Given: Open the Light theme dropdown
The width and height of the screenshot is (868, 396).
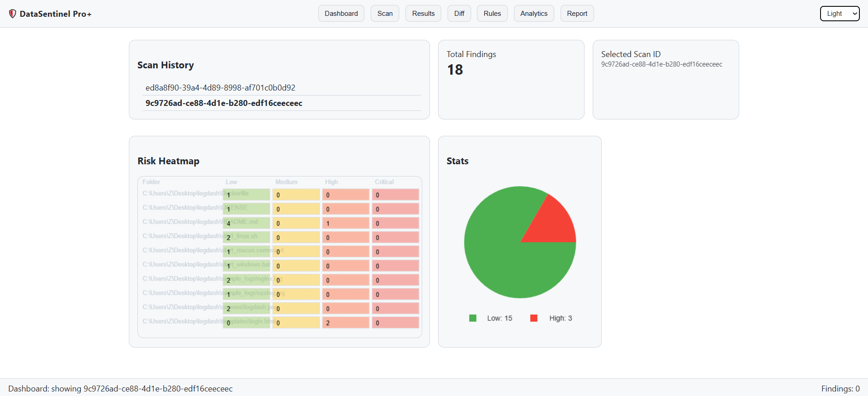Looking at the screenshot, I should click(x=840, y=14).
